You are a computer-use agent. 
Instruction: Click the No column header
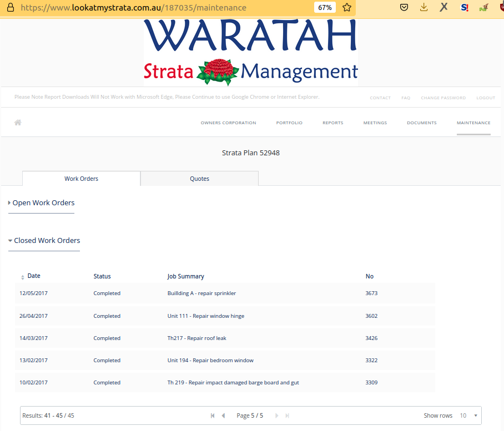(369, 276)
